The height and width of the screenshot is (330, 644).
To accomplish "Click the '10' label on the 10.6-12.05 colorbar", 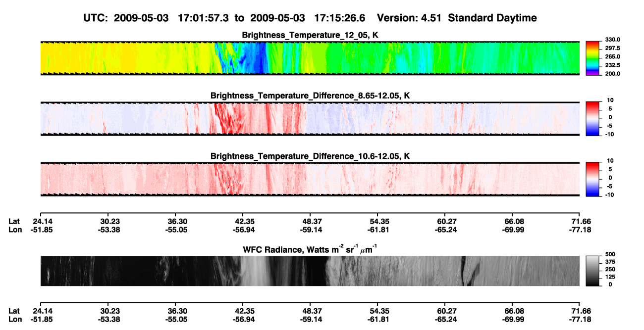I will (610, 161).
